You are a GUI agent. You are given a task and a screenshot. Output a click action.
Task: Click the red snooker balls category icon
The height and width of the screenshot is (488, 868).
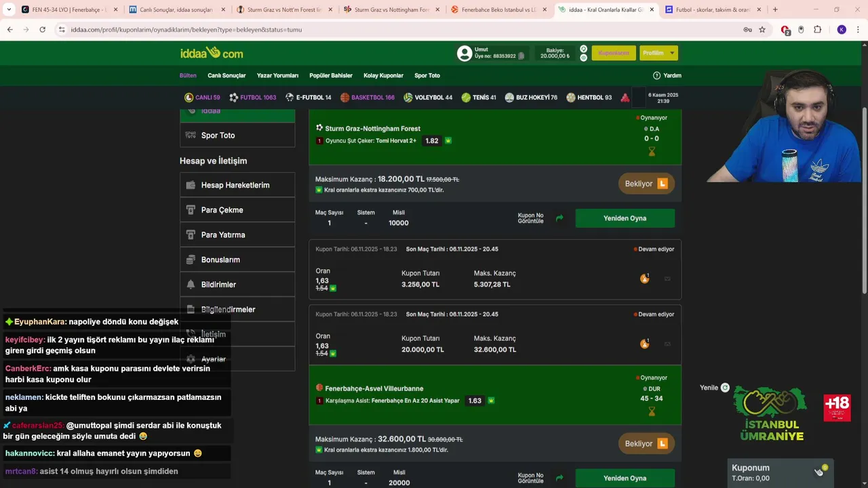625,98
